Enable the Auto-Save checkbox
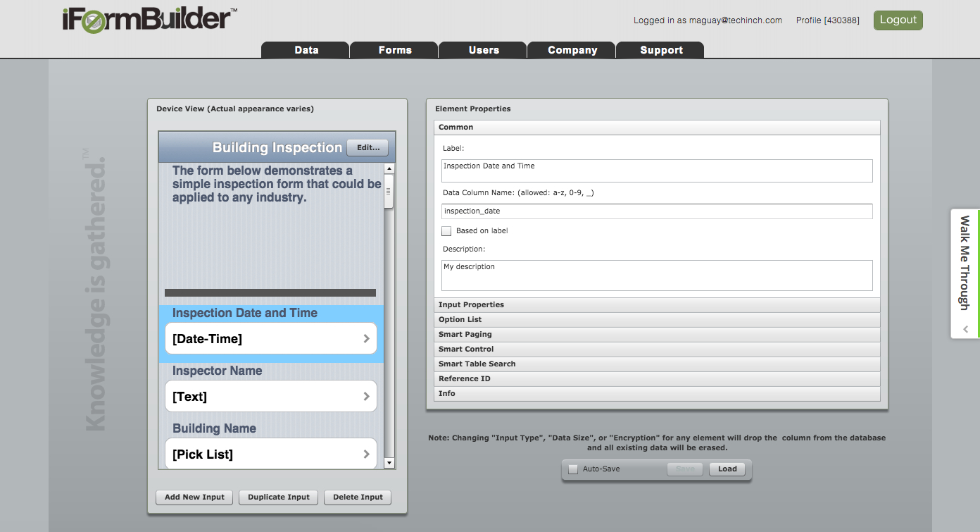 [x=573, y=469]
